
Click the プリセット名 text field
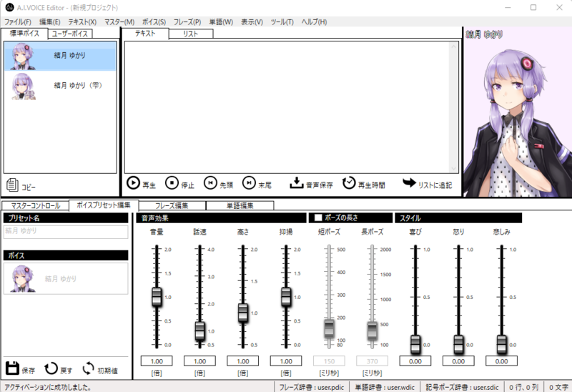coord(66,231)
